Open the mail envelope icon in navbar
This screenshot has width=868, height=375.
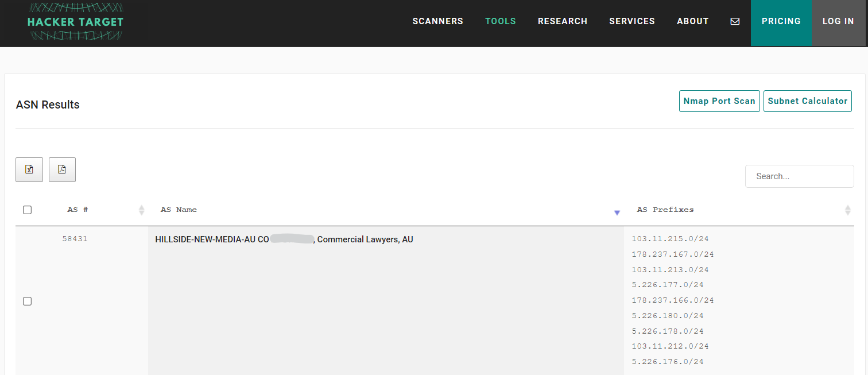[735, 21]
